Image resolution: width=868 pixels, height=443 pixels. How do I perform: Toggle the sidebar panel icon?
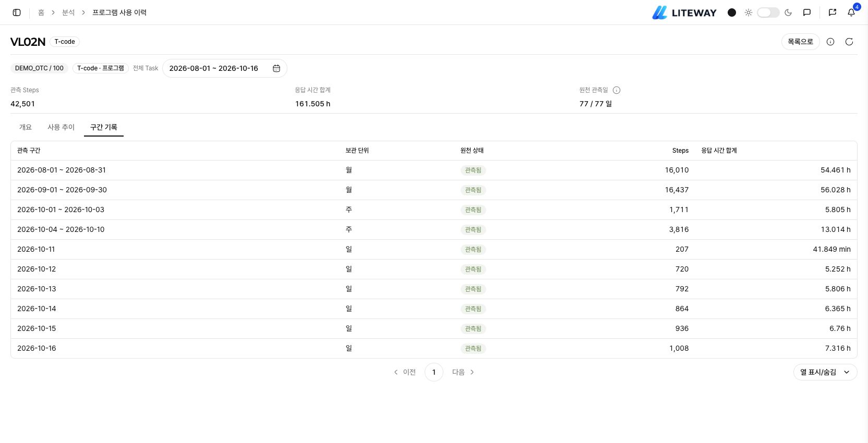point(17,13)
